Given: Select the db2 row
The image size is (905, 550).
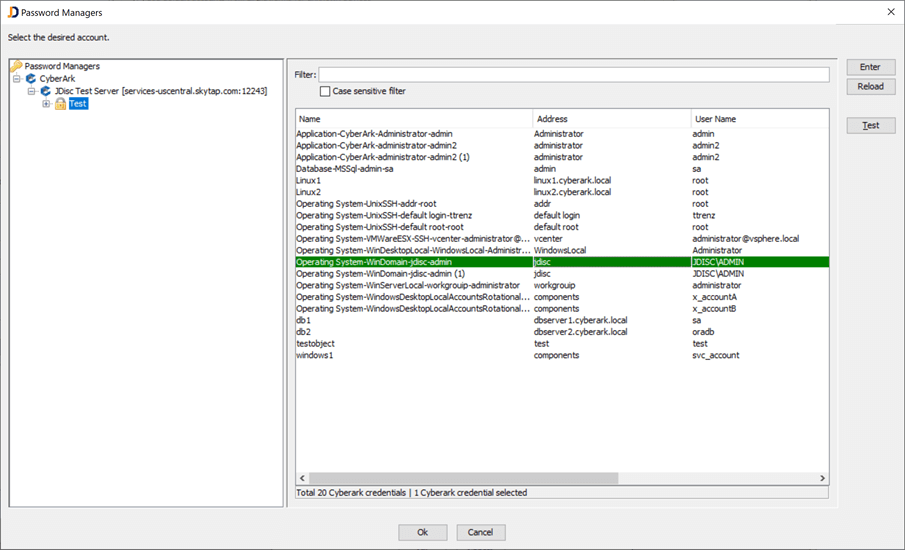Looking at the screenshot, I should (562, 332).
